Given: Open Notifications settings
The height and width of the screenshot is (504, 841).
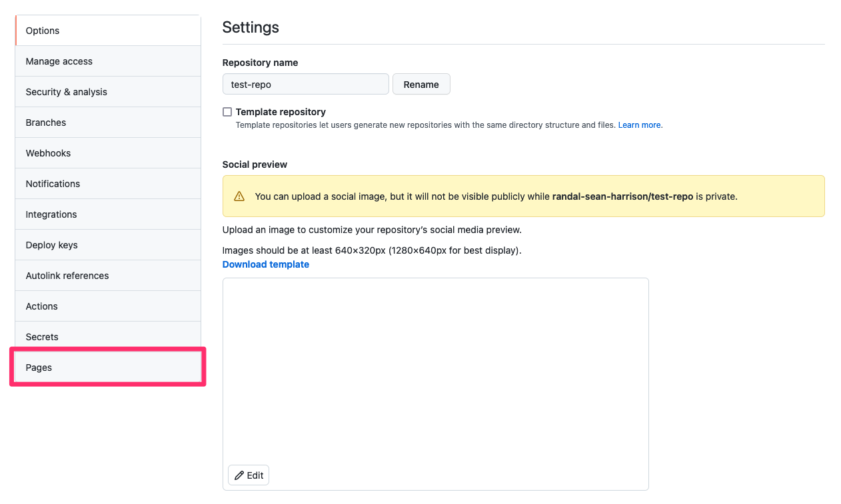Looking at the screenshot, I should click(x=107, y=183).
